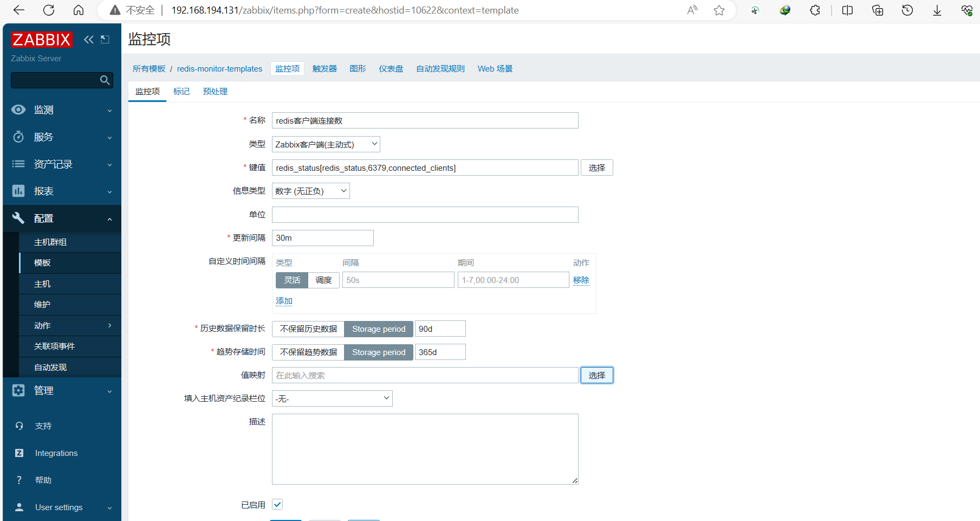The width and height of the screenshot is (980, 521).
Task: Expand the 报表 sidebar menu
Action: click(x=62, y=191)
